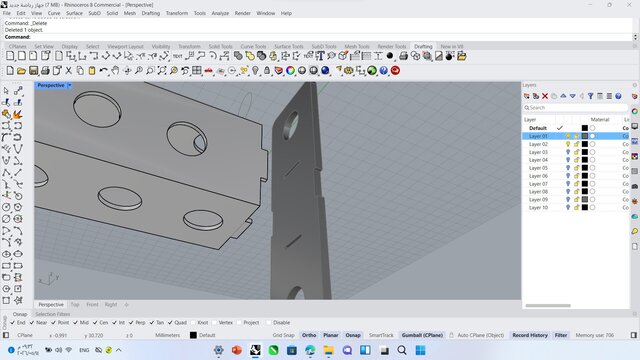
Task: Click the Filter status bar button
Action: pos(561,335)
